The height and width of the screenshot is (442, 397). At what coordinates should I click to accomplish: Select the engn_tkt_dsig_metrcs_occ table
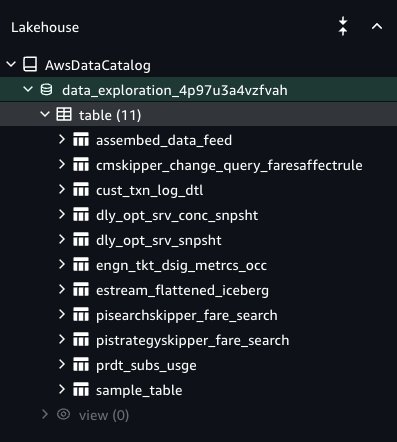point(181,265)
